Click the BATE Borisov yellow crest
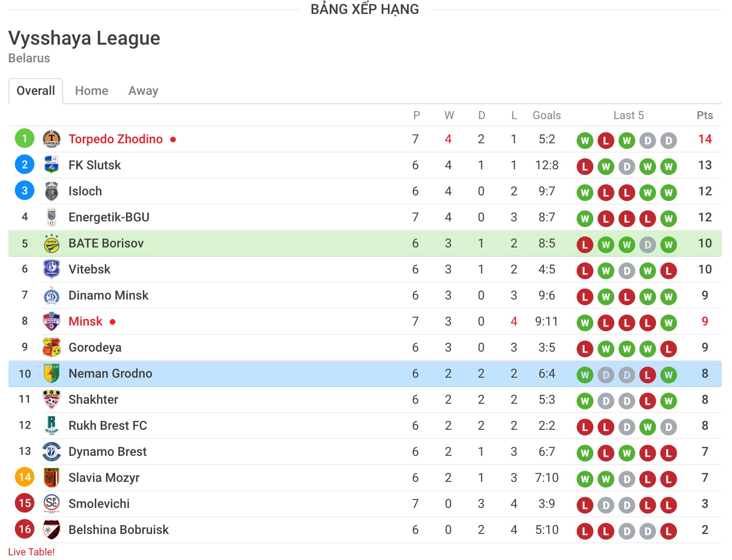 click(x=52, y=243)
